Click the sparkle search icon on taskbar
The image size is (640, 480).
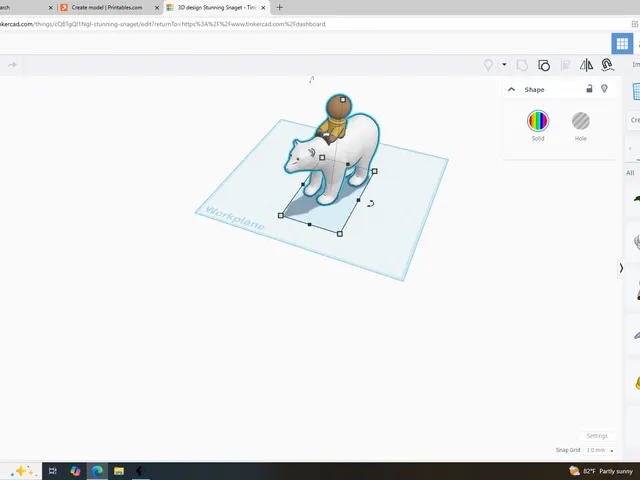pos(23,471)
